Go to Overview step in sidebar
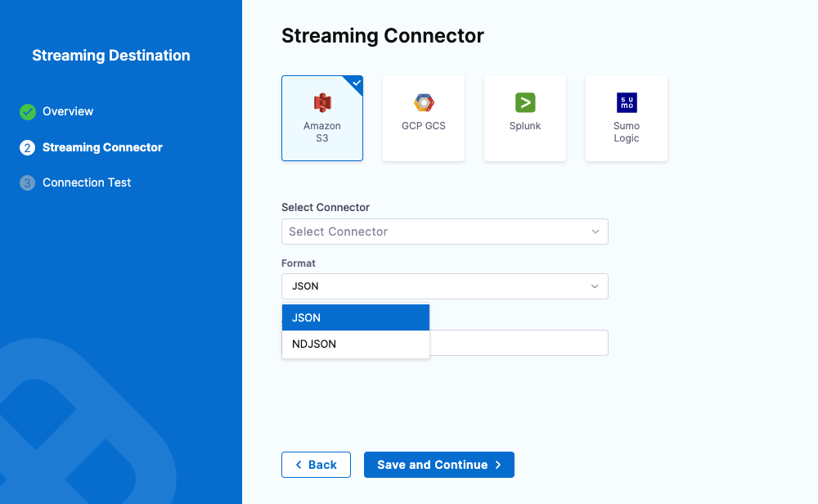Image resolution: width=818 pixels, height=504 pixels. coord(68,111)
